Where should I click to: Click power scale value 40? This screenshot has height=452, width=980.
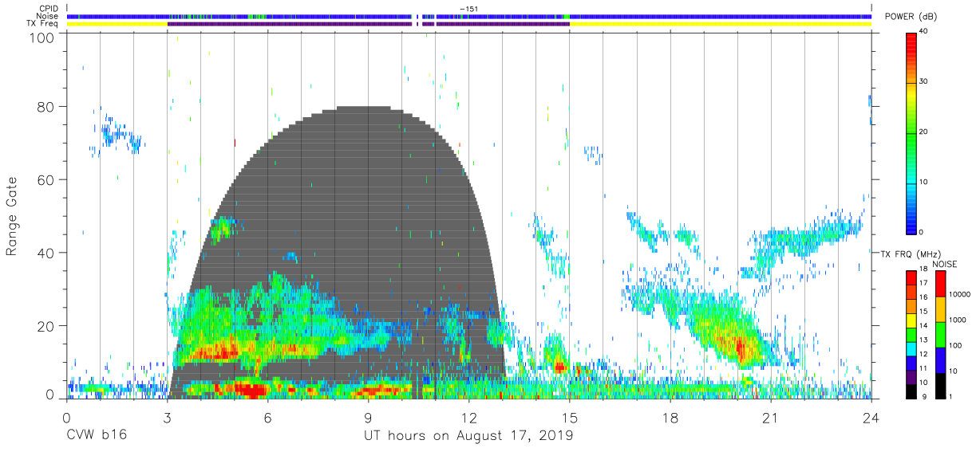coord(925,31)
